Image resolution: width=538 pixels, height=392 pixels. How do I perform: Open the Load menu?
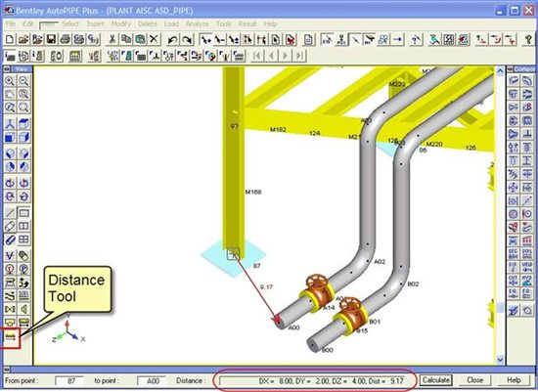click(171, 24)
